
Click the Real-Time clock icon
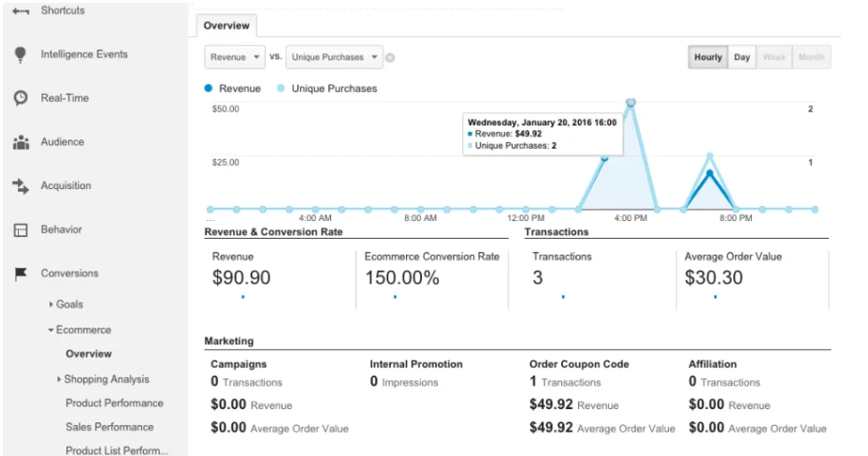pos(21,98)
